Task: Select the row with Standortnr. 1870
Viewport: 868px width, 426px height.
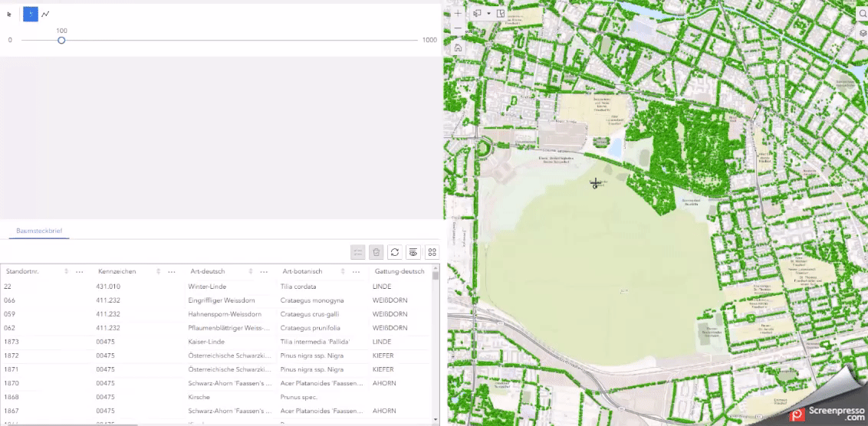Action: (216, 383)
